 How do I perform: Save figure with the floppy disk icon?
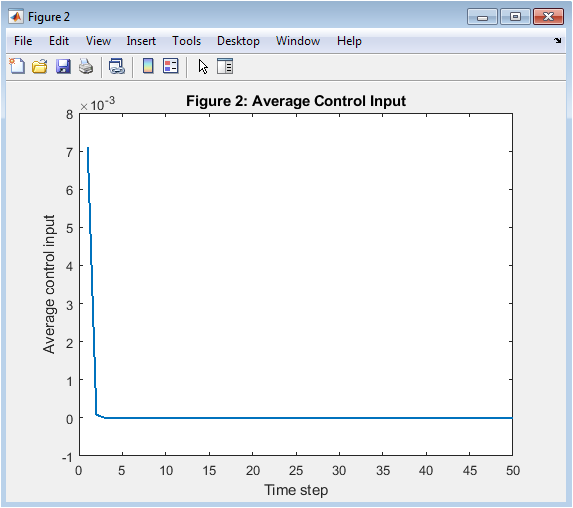pyautogui.click(x=63, y=67)
